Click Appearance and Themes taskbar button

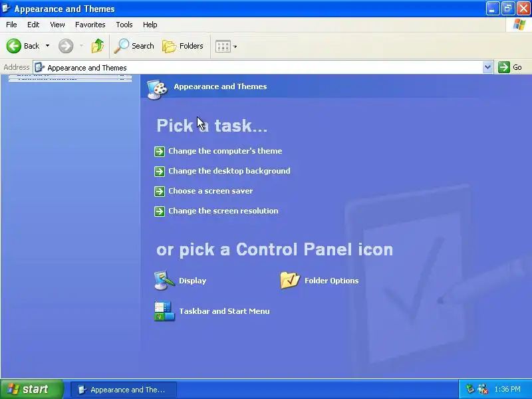tap(124, 390)
